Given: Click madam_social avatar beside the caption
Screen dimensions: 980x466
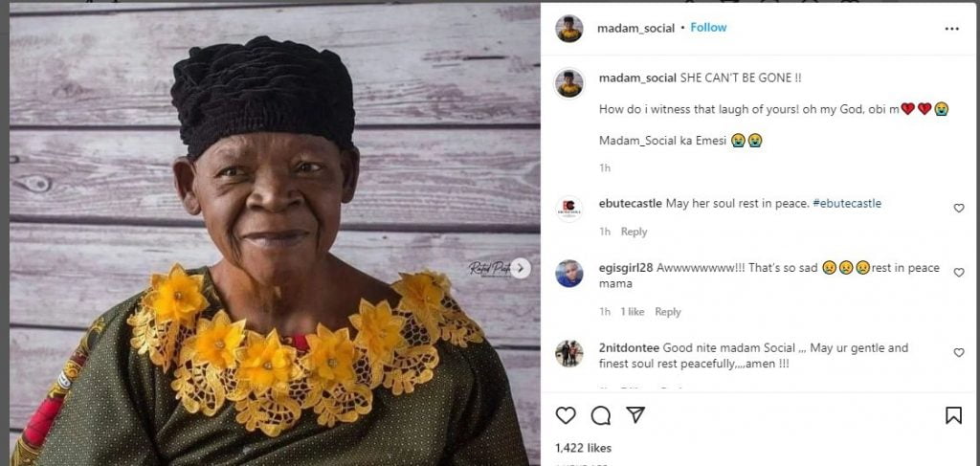Looking at the screenshot, I should 569,83.
